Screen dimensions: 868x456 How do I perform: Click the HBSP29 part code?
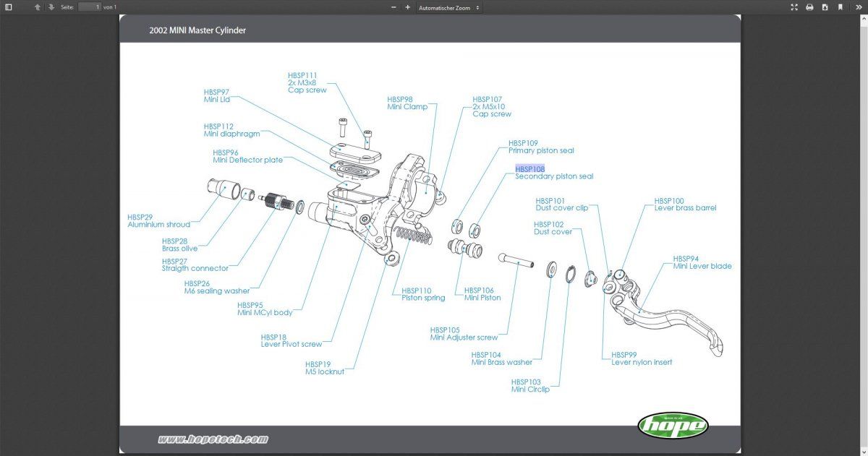pos(140,217)
